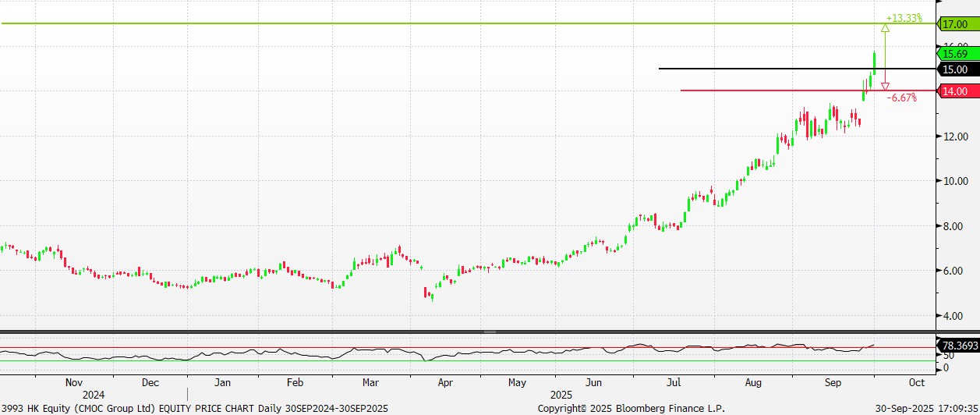Select the black horizontal line at 15.00

[x=797, y=69]
